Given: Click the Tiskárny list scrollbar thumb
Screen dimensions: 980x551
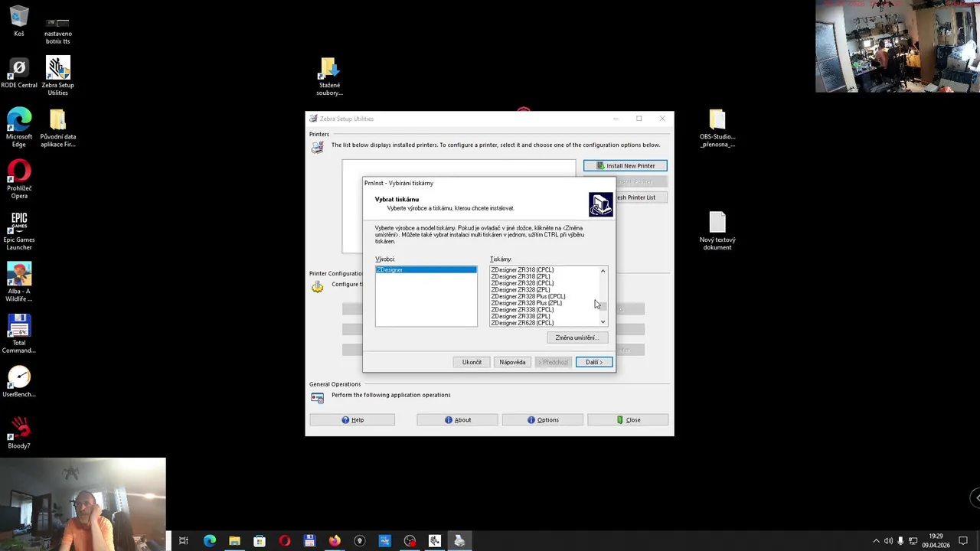Looking at the screenshot, I should tap(603, 306).
